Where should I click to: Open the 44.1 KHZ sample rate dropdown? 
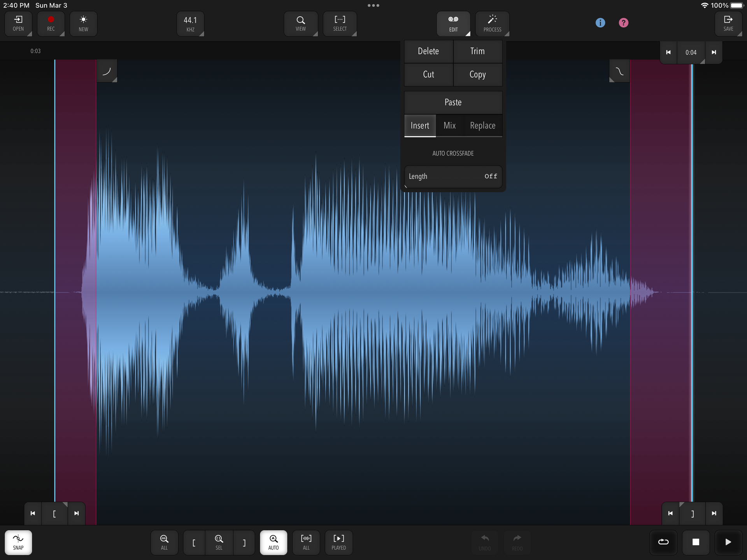click(x=190, y=24)
